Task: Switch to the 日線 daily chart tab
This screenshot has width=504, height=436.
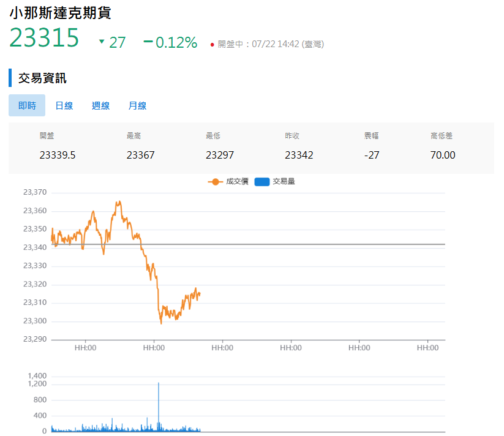Action: pos(64,105)
